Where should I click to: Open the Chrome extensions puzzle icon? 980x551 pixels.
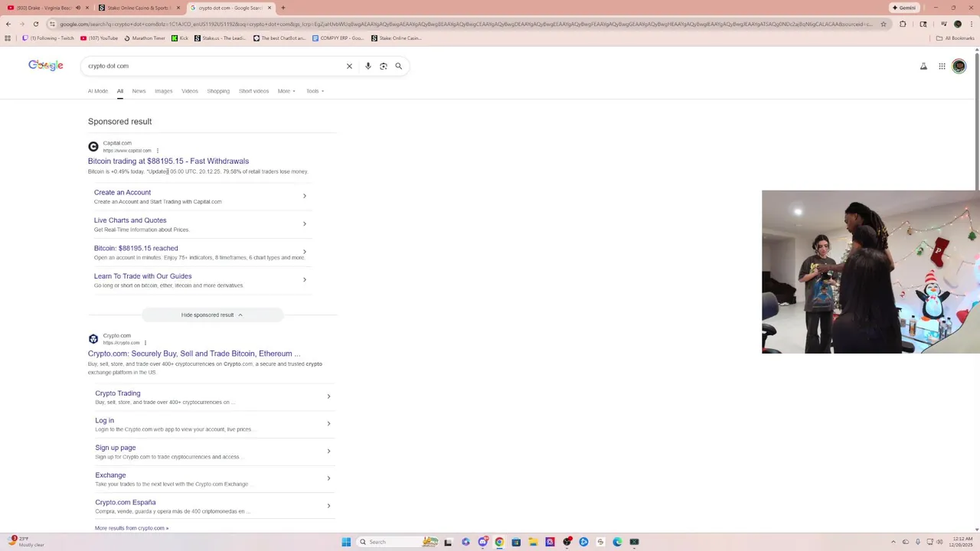pos(903,24)
